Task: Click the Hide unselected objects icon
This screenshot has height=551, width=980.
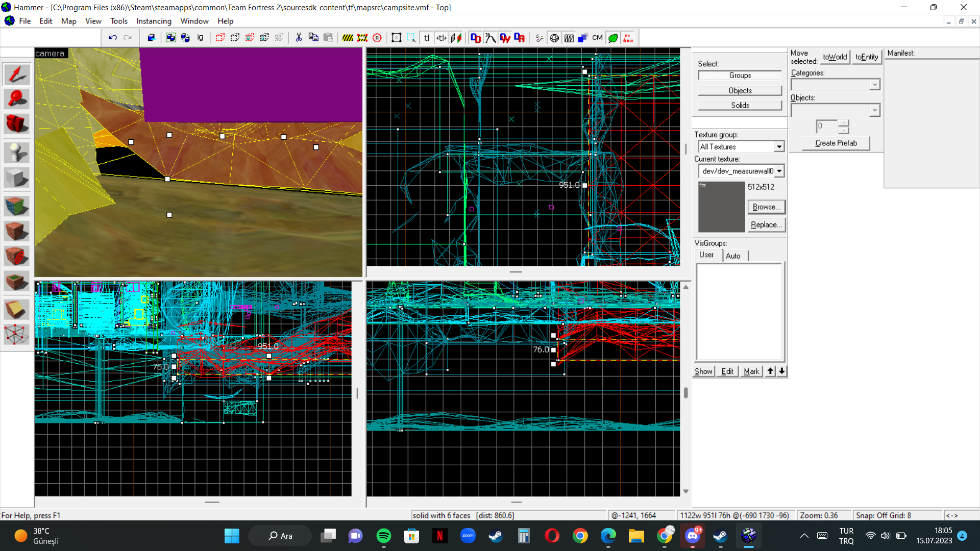Action: click(235, 38)
